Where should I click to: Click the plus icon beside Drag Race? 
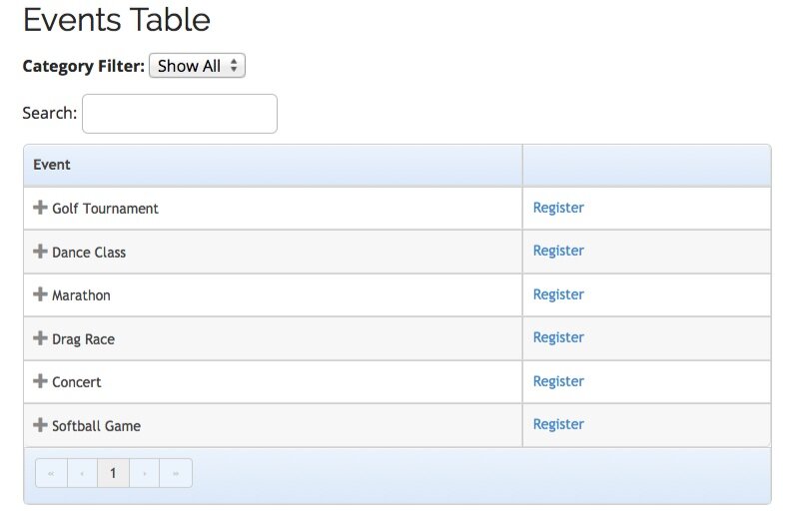(x=40, y=338)
